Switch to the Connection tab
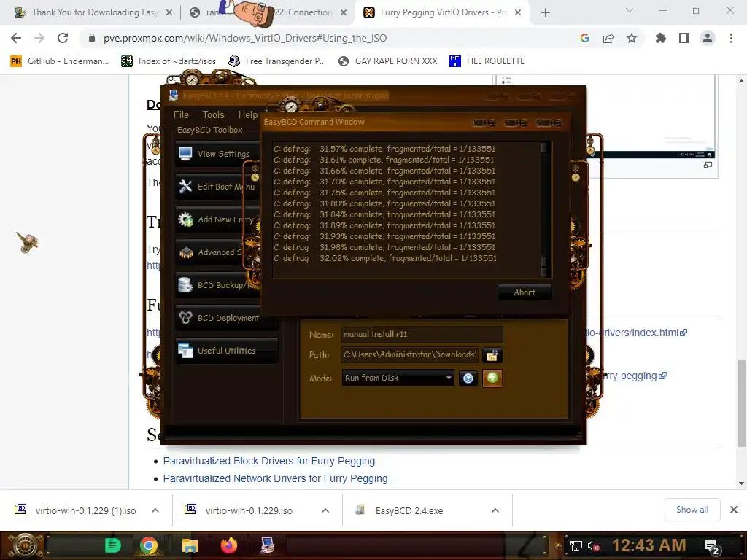 tap(268, 12)
